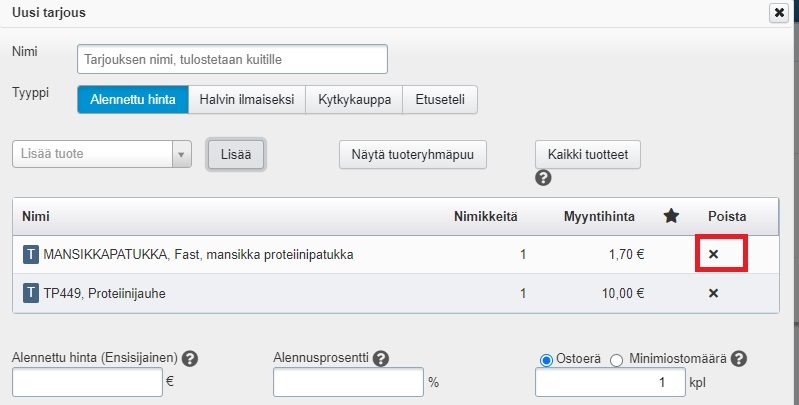Select the Etuseteli type tab
The height and width of the screenshot is (405, 799).
point(440,99)
